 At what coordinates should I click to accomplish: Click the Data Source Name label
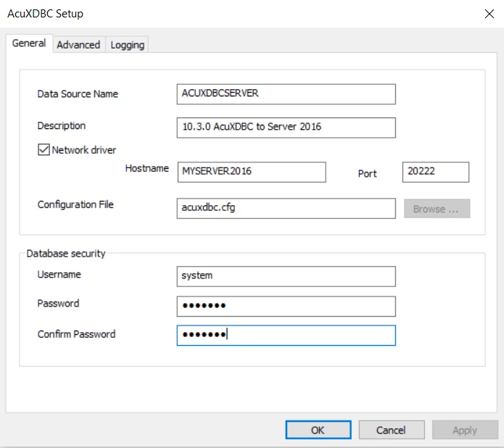(78, 94)
